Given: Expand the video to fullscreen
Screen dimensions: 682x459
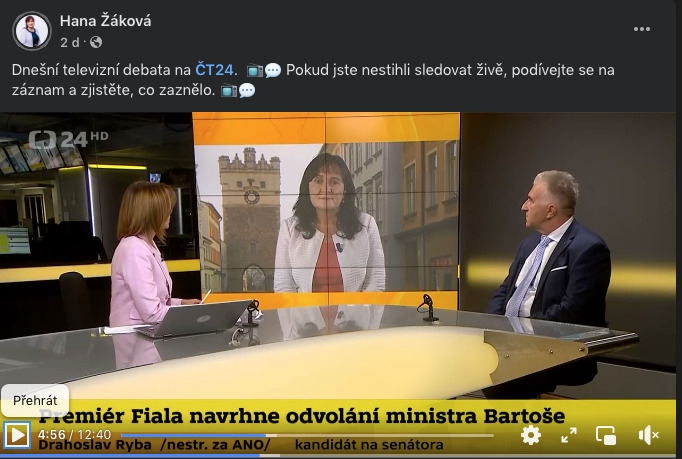Looking at the screenshot, I should point(568,435).
